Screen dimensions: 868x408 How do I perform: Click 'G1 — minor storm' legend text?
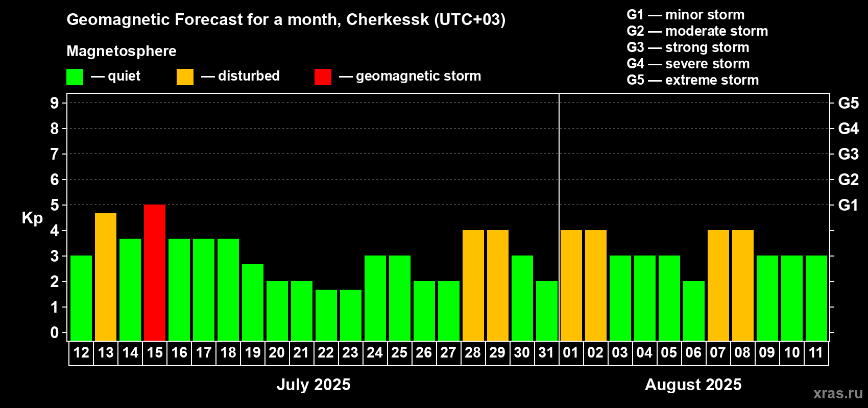coord(686,15)
